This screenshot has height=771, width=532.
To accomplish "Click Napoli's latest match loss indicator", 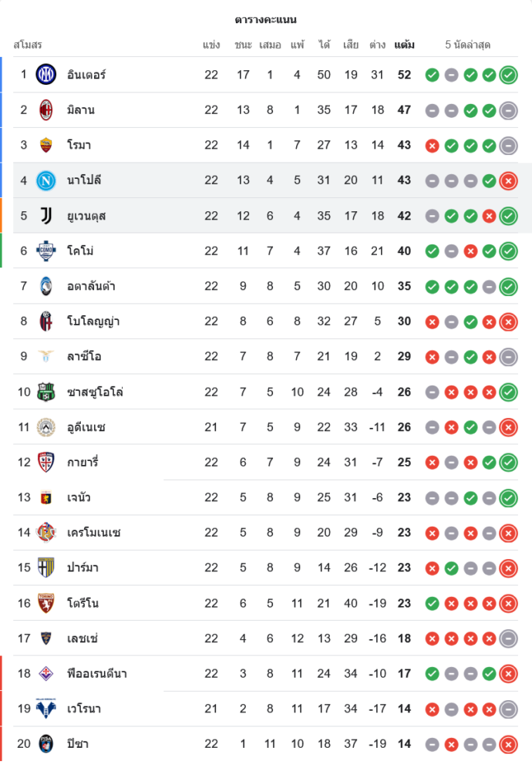I will (508, 180).
